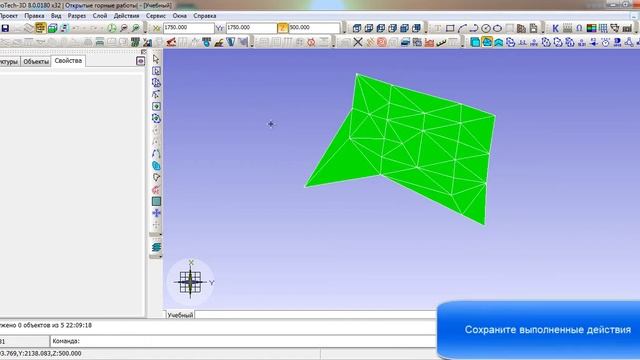Select the ellipse drawing tool
Image resolution: width=640 pixels, height=360 pixels.
point(498,29)
